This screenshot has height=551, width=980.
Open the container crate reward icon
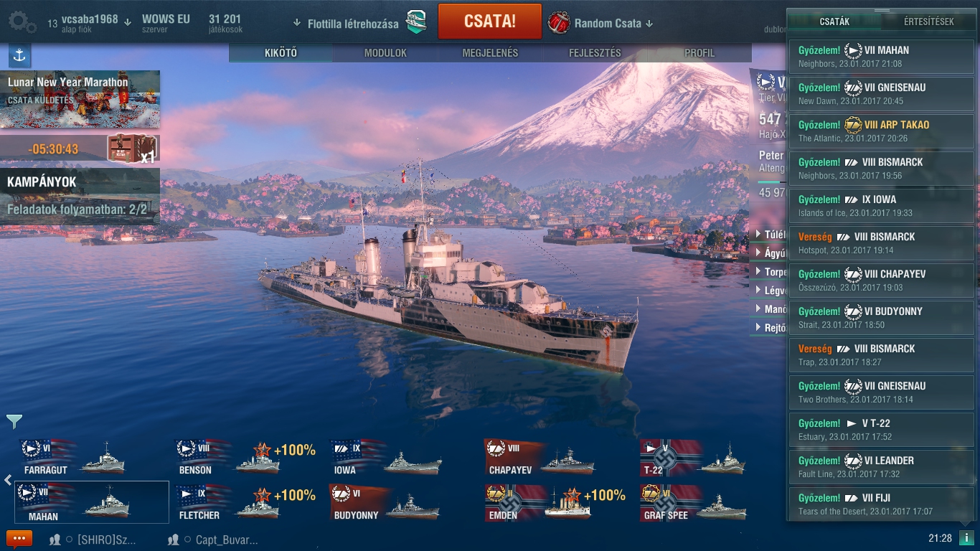pyautogui.click(x=128, y=149)
